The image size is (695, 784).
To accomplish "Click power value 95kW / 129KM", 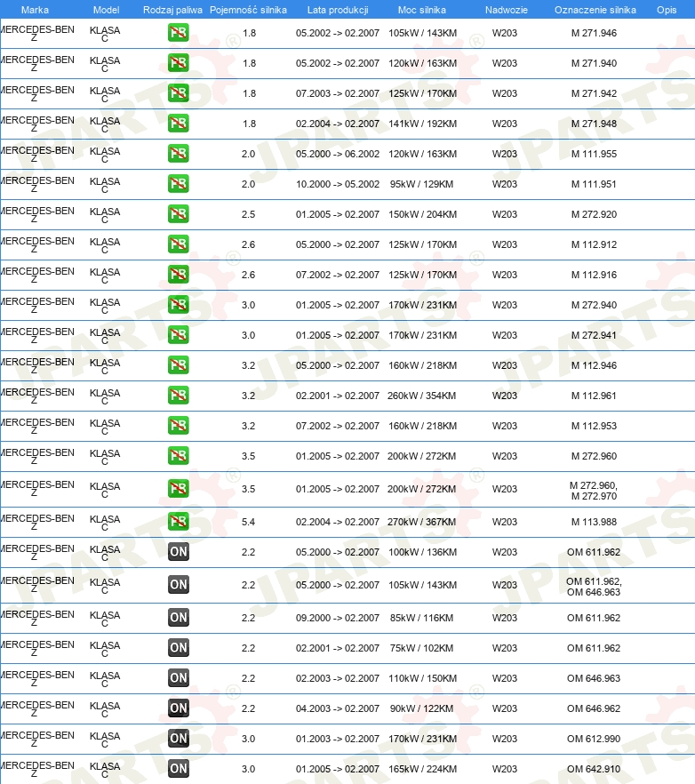I will 421,184.
